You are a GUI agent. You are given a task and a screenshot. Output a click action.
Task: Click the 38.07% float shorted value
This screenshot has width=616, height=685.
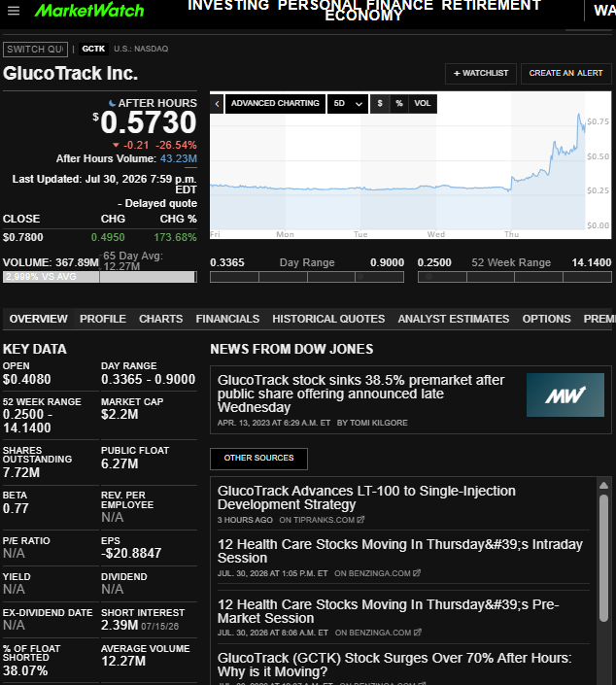pos(25,670)
